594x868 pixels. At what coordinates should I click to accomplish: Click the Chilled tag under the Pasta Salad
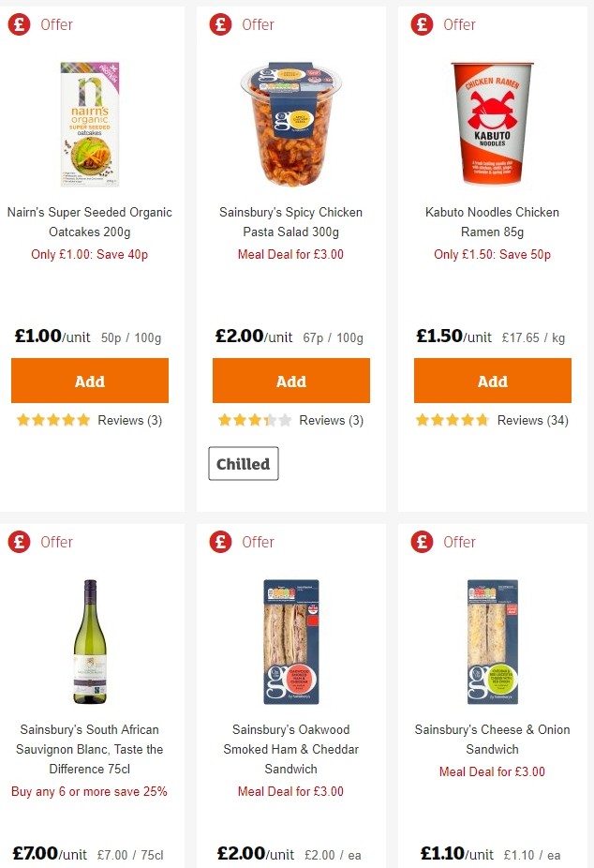point(243,463)
